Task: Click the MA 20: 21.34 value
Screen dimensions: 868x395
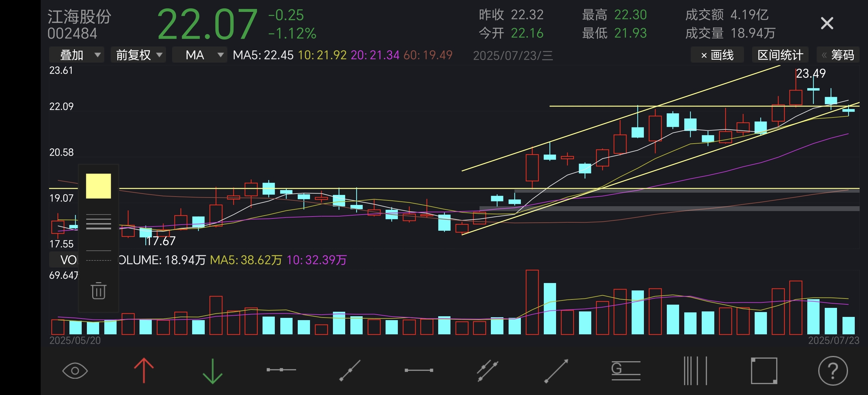Action: pos(375,55)
